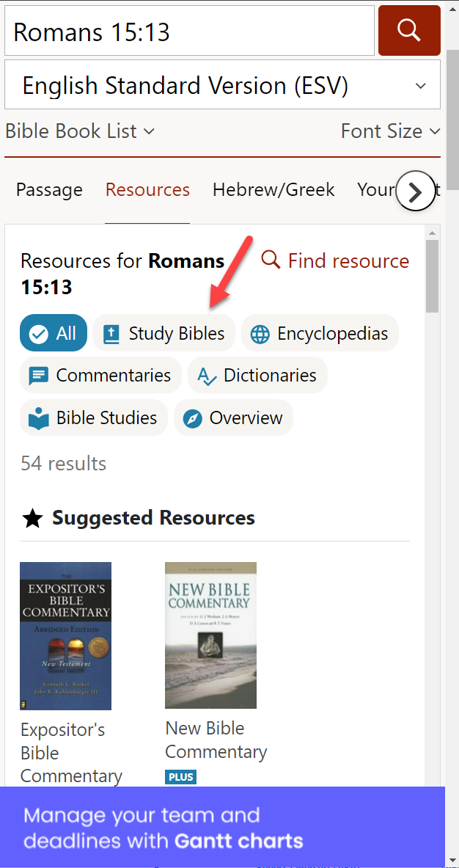Toggle the All filter chip
This screenshot has height=868, width=459.
54,333
